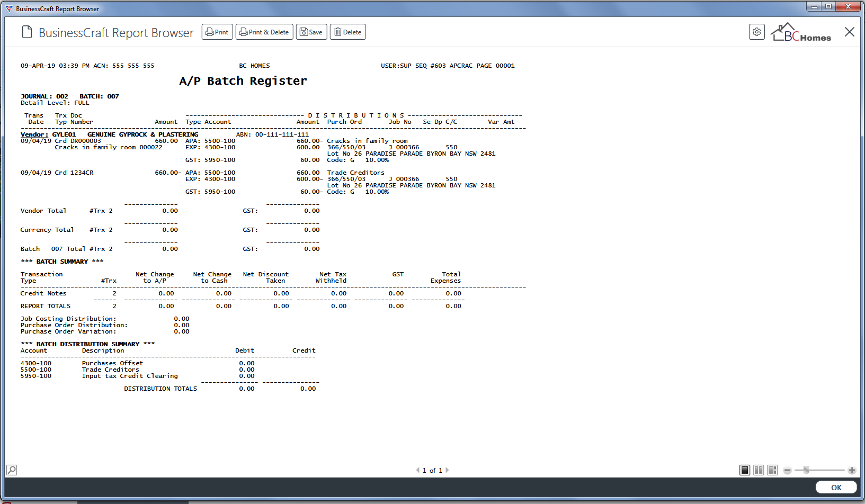Click 'GENUINE GYPROCK & PLASTERING' vendor name
Image resolution: width=865 pixels, height=504 pixels.
tap(143, 134)
